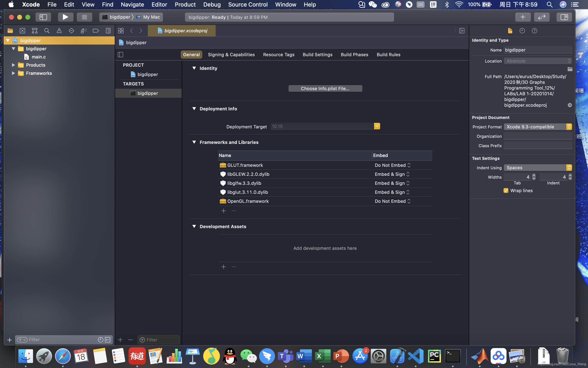Run the bigdipper scheme with Play button

pyautogui.click(x=65, y=17)
